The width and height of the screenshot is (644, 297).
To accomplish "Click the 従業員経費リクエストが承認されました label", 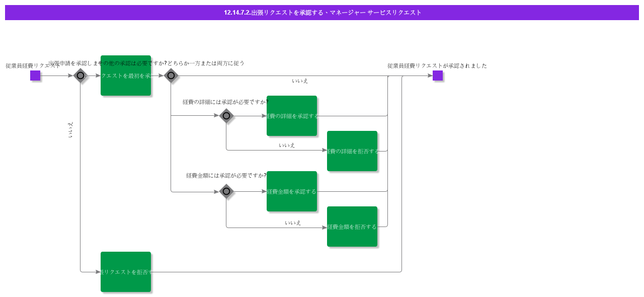I will tap(437, 65).
